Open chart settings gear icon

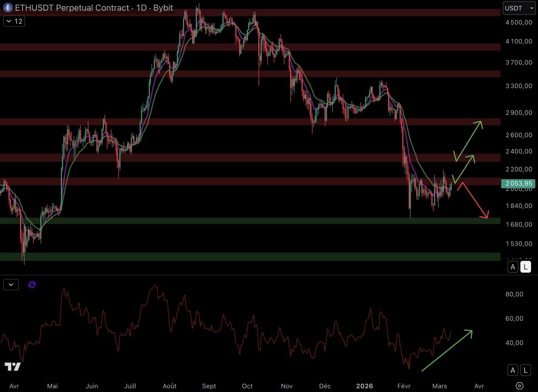[x=519, y=386]
